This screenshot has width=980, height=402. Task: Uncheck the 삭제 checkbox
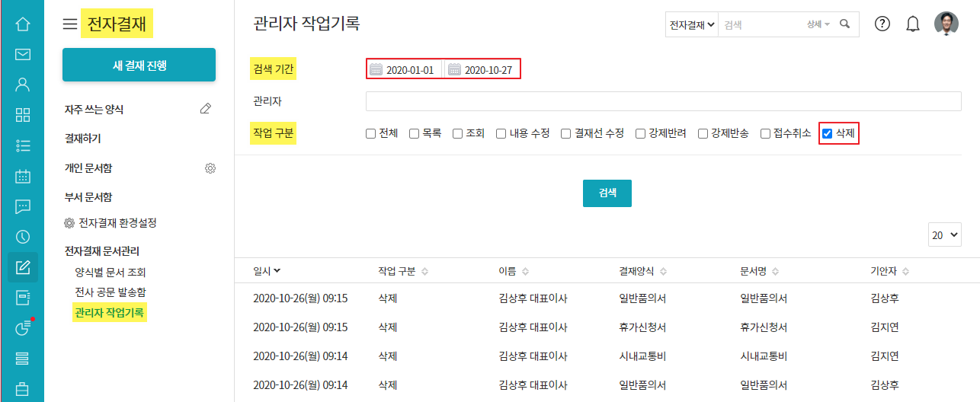click(x=827, y=134)
